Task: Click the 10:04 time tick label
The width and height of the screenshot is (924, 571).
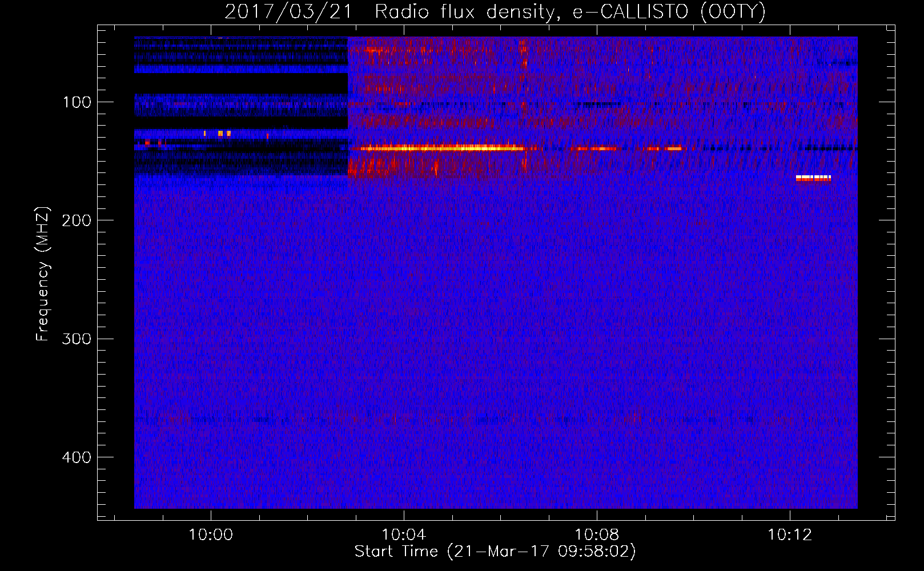Action: pos(404,535)
